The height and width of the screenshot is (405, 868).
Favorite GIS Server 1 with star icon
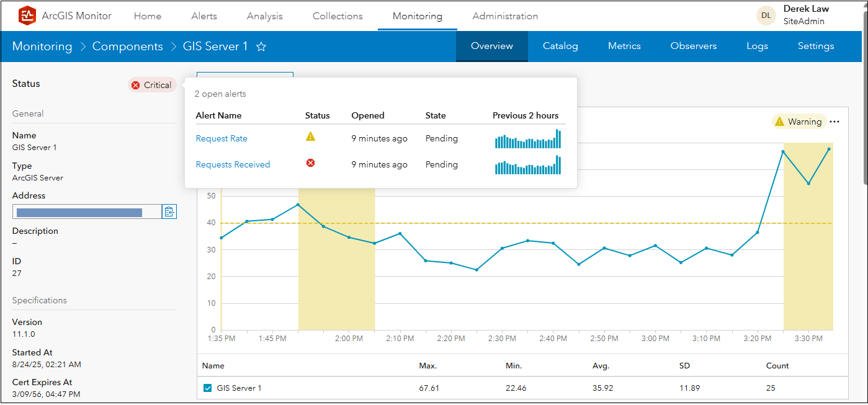[261, 47]
